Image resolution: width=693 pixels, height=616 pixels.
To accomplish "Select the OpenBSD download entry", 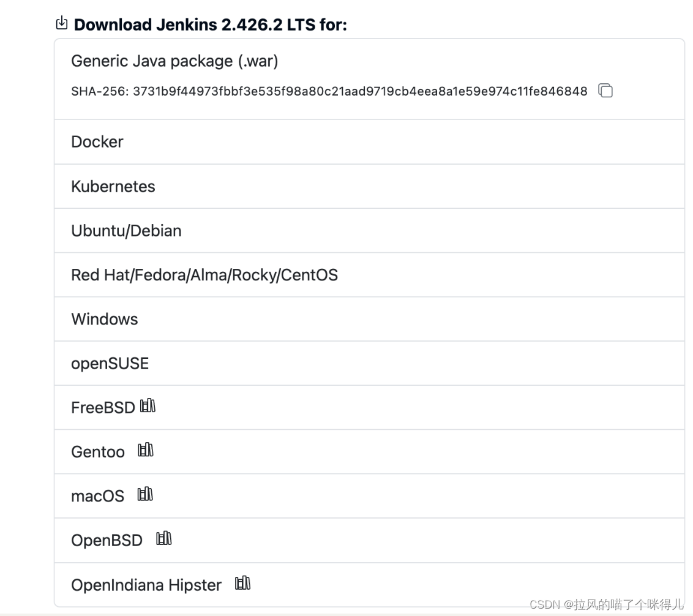I will [x=107, y=540].
